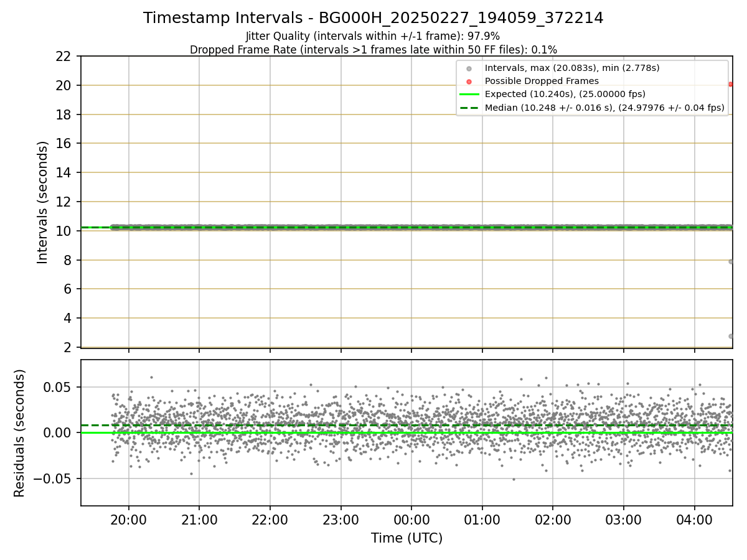Click legend entry 'Intervals, max (20.083s), min (2.778s)'
The image size is (747, 560).
click(572, 68)
